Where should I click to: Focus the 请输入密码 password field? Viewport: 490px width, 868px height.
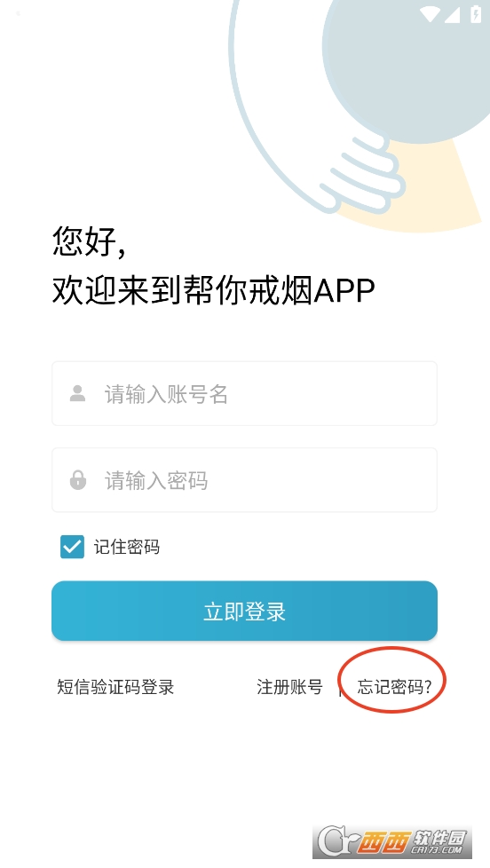(x=244, y=480)
